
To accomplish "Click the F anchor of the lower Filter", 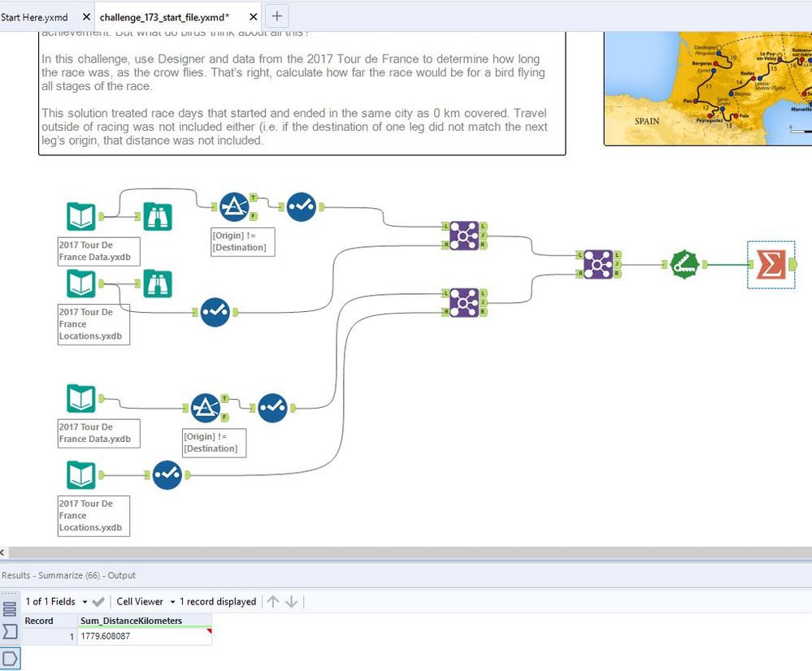I will click(225, 417).
